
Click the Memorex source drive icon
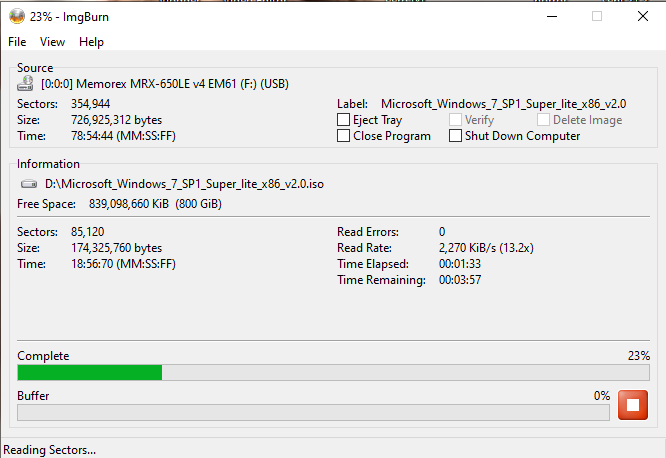tap(26, 85)
